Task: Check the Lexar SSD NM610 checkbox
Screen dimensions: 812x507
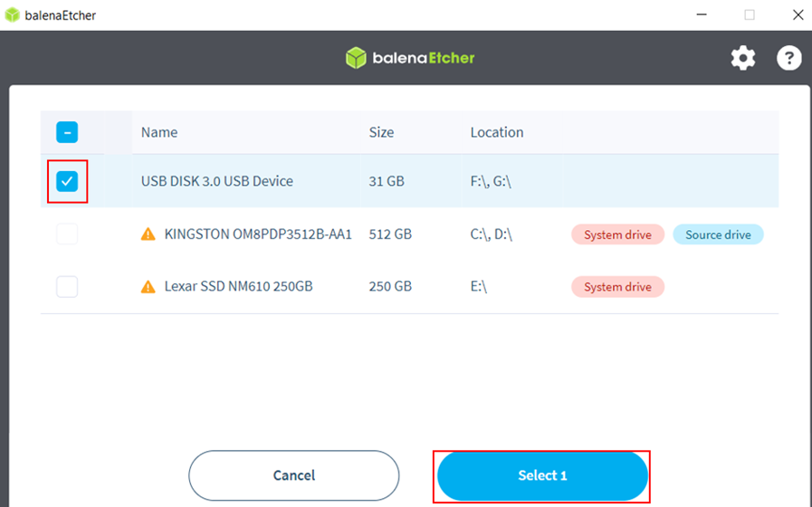Action: [x=67, y=287]
